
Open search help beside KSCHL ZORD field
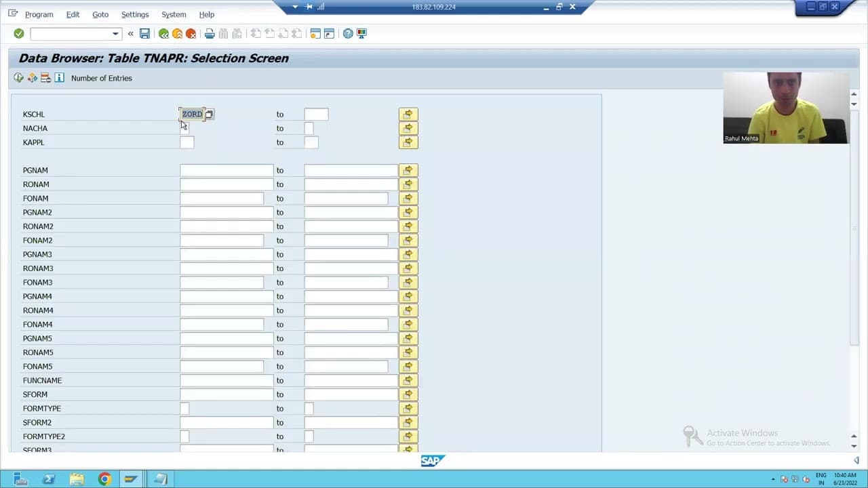[209, 115]
